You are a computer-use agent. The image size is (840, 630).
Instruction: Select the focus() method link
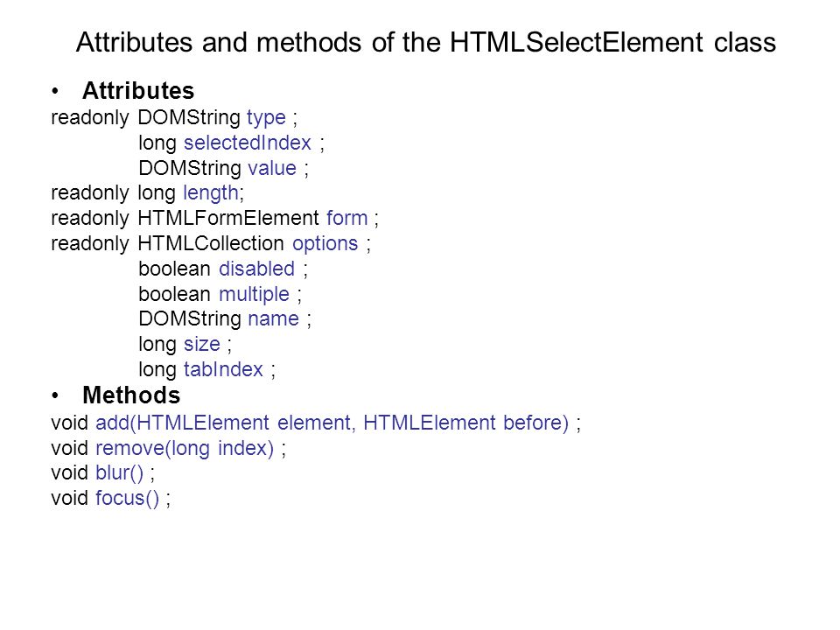pyautogui.click(x=128, y=499)
